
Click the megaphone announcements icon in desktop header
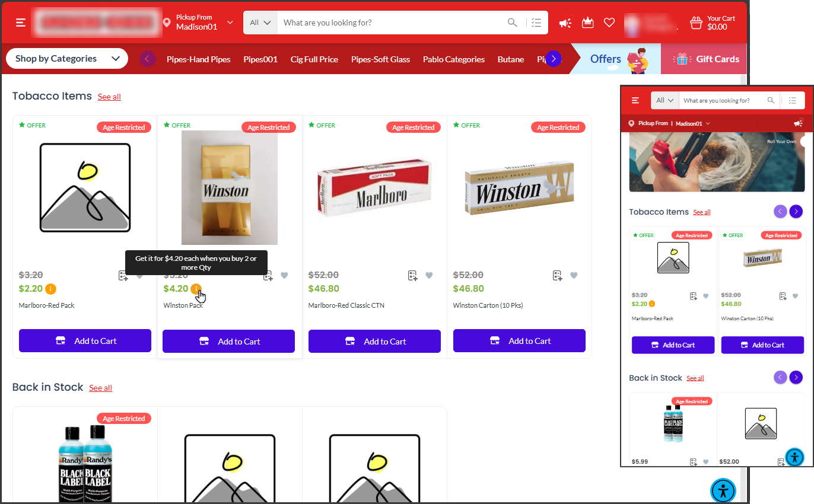coord(565,23)
